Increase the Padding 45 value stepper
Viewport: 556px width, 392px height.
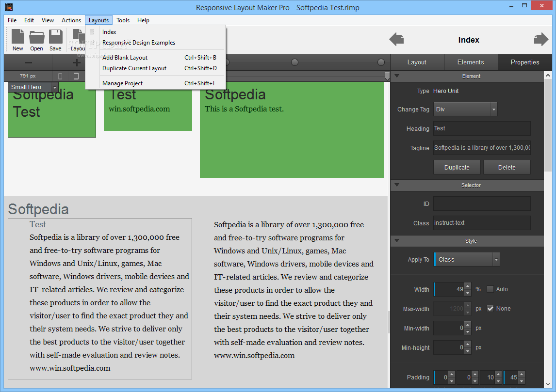[521, 374]
